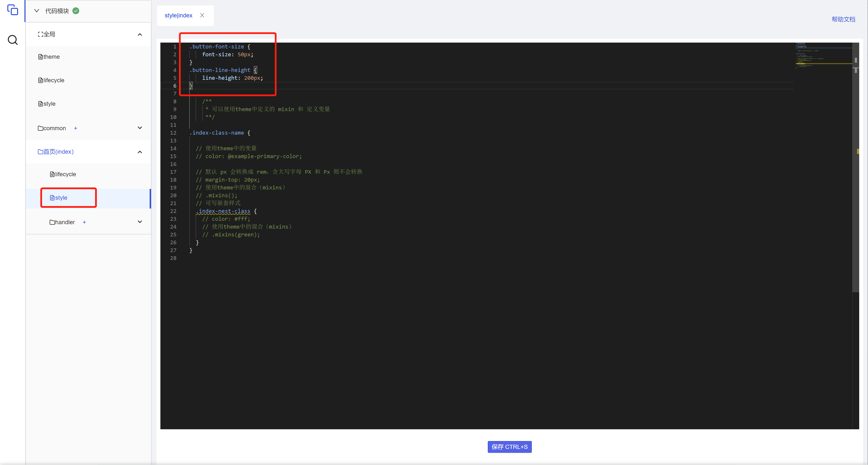The image size is (868, 465).
Task: Click the // .mixins(); comment line
Action: click(217, 196)
